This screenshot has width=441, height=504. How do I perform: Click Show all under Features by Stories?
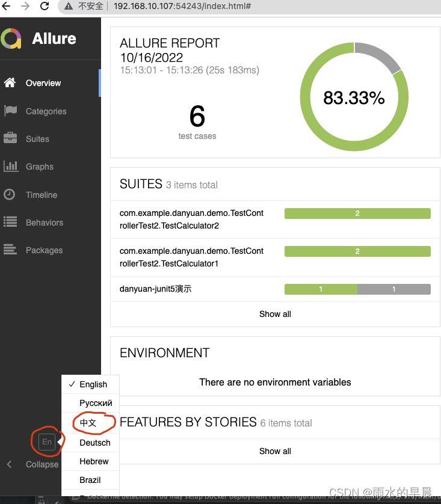[x=275, y=451]
